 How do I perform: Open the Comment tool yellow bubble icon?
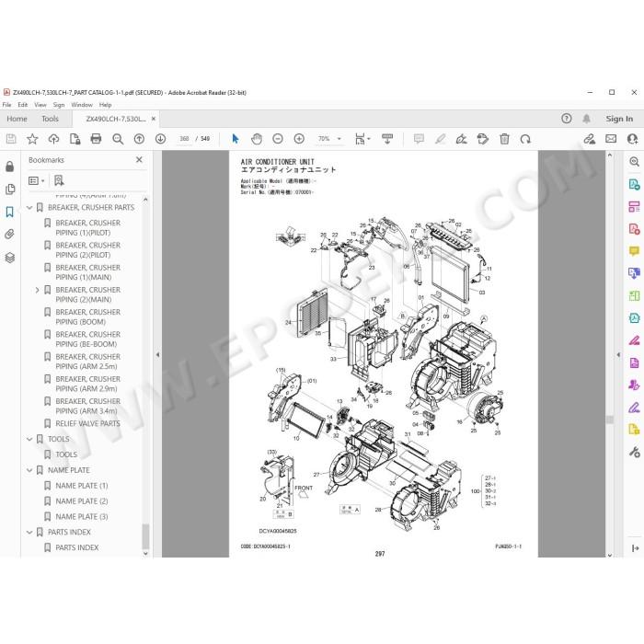[x=634, y=251]
